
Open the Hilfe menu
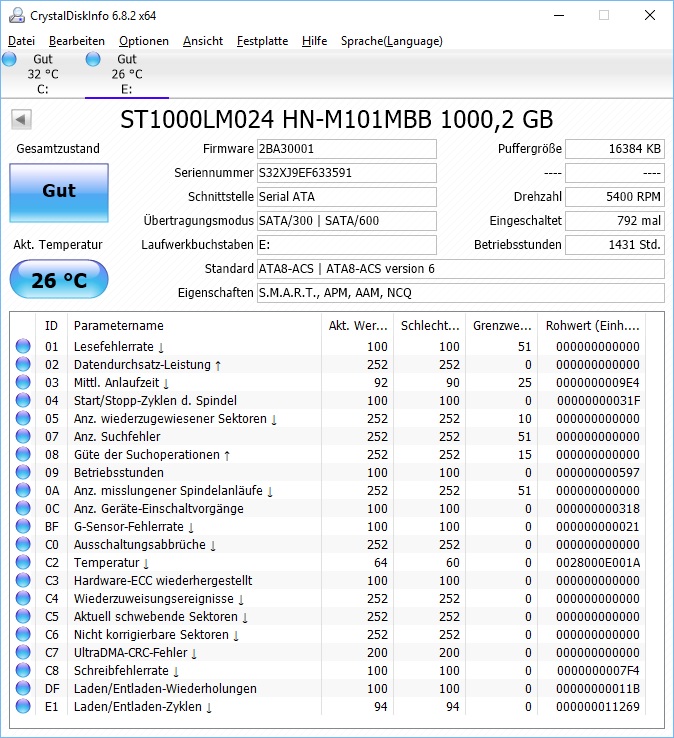click(314, 41)
